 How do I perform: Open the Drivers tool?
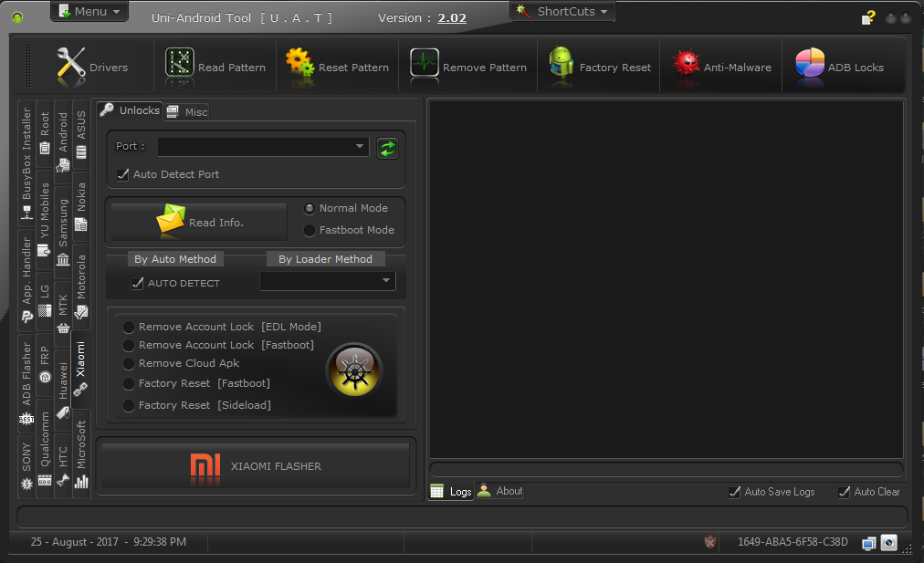click(92, 67)
